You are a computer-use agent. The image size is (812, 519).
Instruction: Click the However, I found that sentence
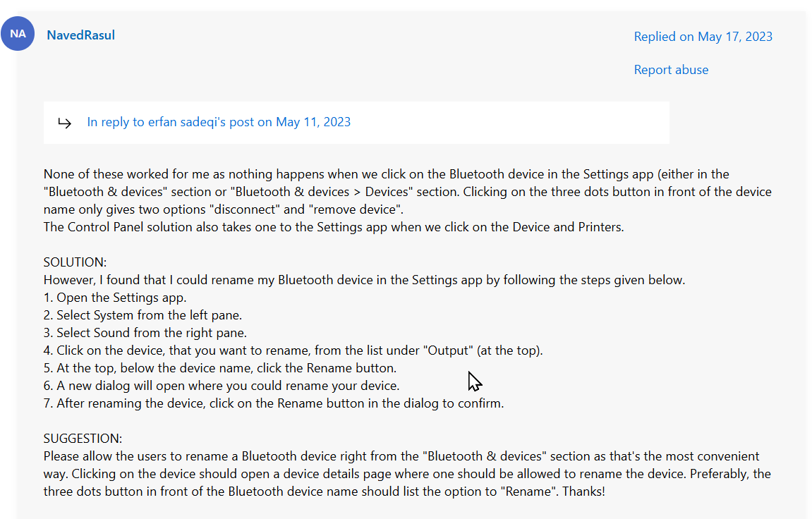coord(364,280)
